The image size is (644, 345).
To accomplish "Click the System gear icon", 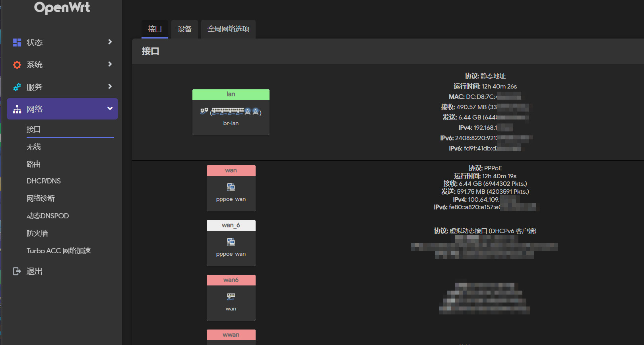I will point(17,65).
